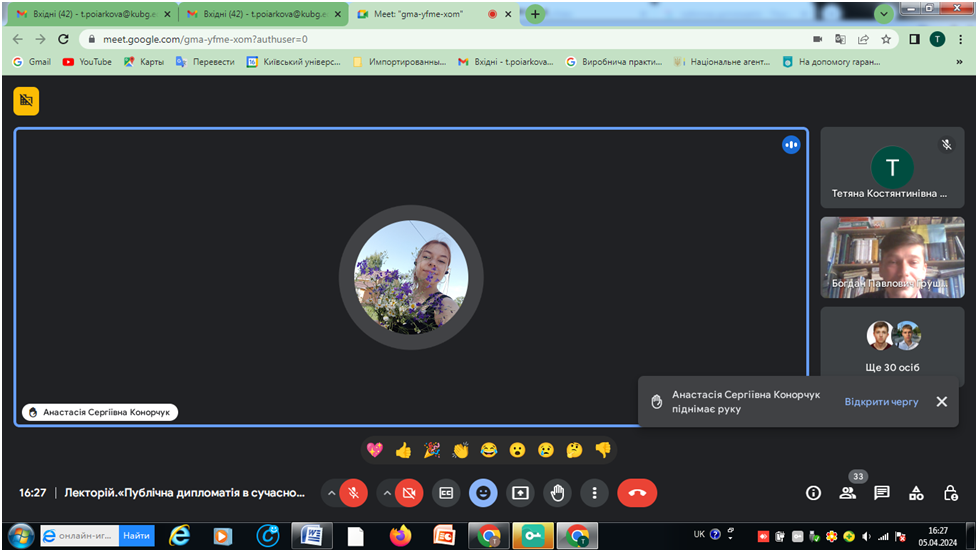Show the participants list icon
The width and height of the screenshot is (978, 552).
[x=847, y=493]
